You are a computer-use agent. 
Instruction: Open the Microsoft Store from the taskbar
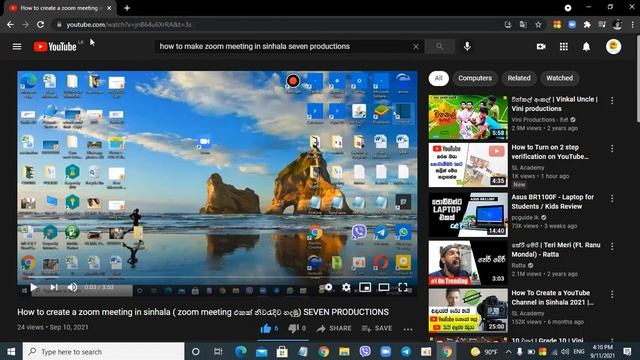point(282,351)
